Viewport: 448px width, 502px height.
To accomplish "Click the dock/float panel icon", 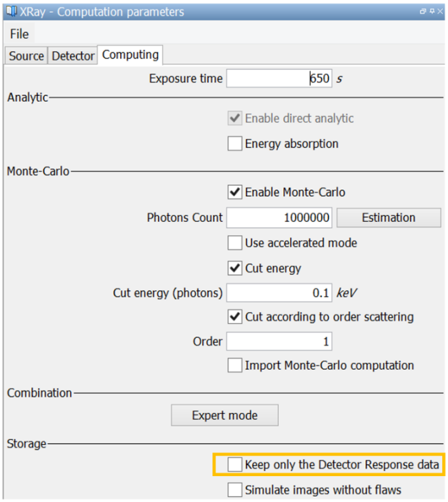I will pyautogui.click(x=424, y=11).
